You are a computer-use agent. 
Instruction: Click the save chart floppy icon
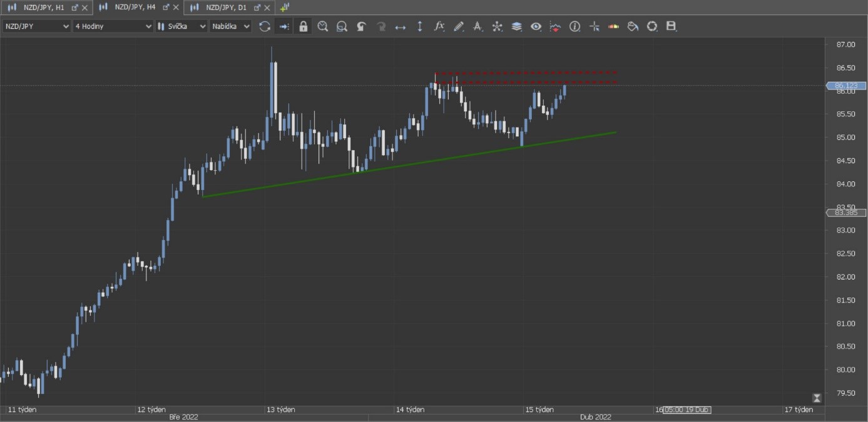(671, 26)
